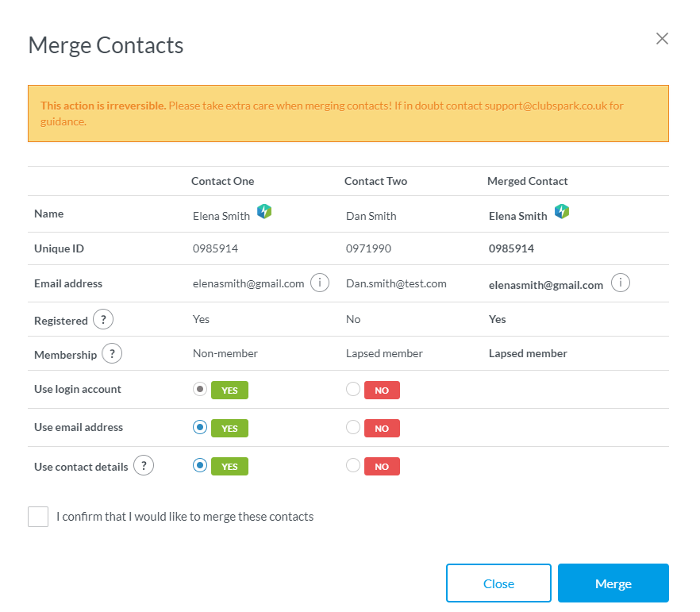Tick the merge confirmation checkbox

coord(38,517)
